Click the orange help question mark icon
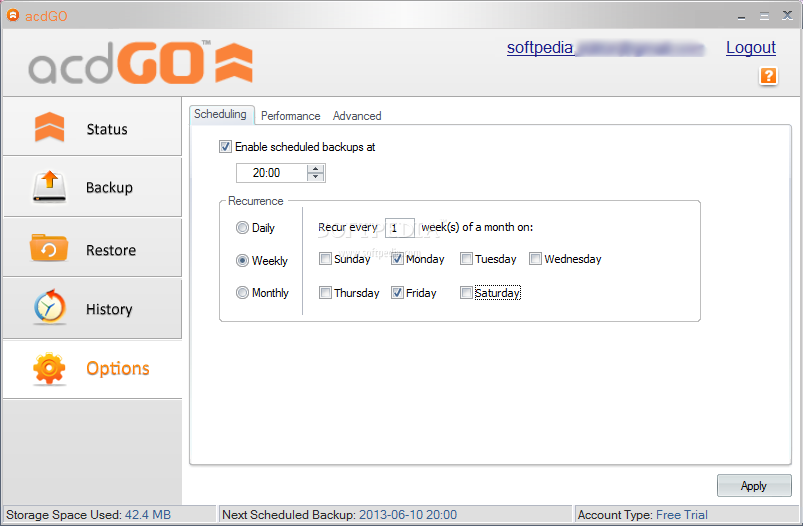The width and height of the screenshot is (803, 526). pyautogui.click(x=768, y=76)
